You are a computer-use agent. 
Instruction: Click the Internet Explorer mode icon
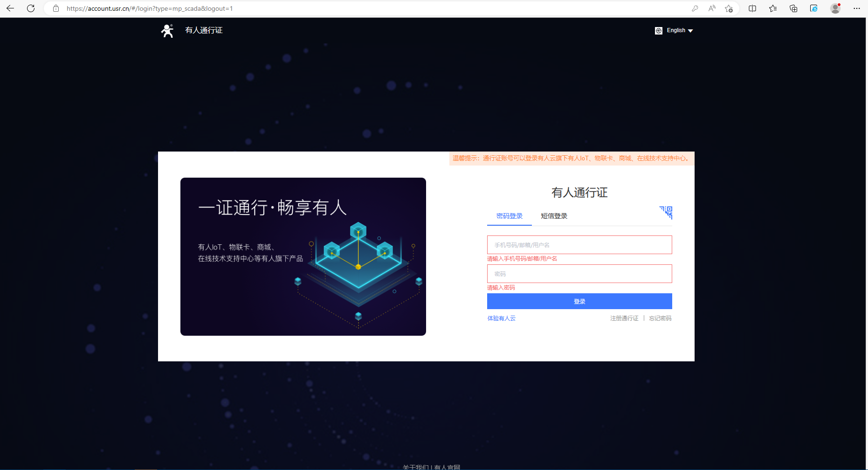pos(814,8)
